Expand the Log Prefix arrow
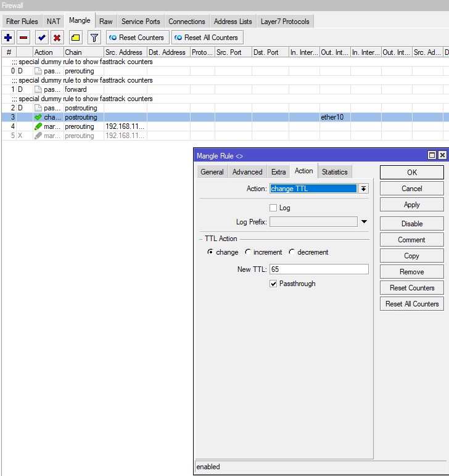 pyautogui.click(x=364, y=221)
